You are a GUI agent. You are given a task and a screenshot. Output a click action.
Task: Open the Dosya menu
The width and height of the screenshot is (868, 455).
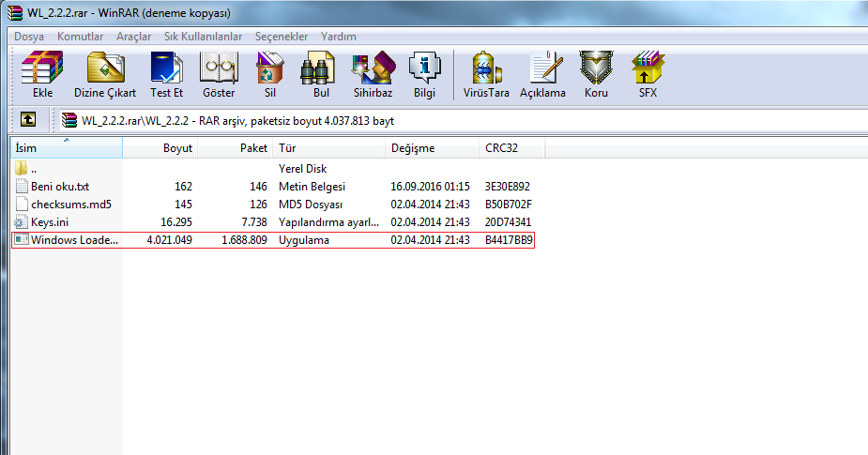point(29,37)
